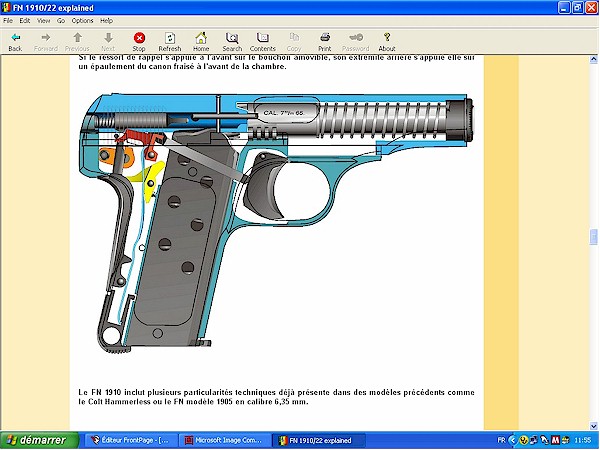Screen dimensions: 600x450
Task: Open the démarrer Start button
Action: (39, 440)
